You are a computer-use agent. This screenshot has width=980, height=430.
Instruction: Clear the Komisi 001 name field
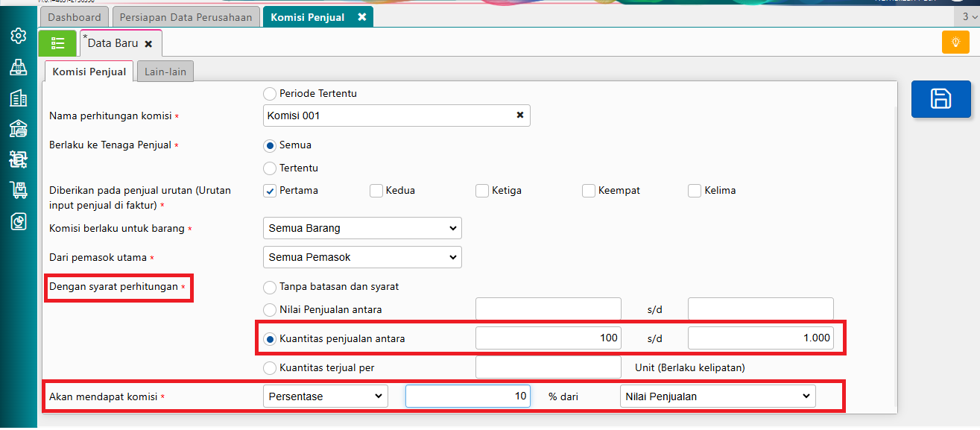click(519, 116)
